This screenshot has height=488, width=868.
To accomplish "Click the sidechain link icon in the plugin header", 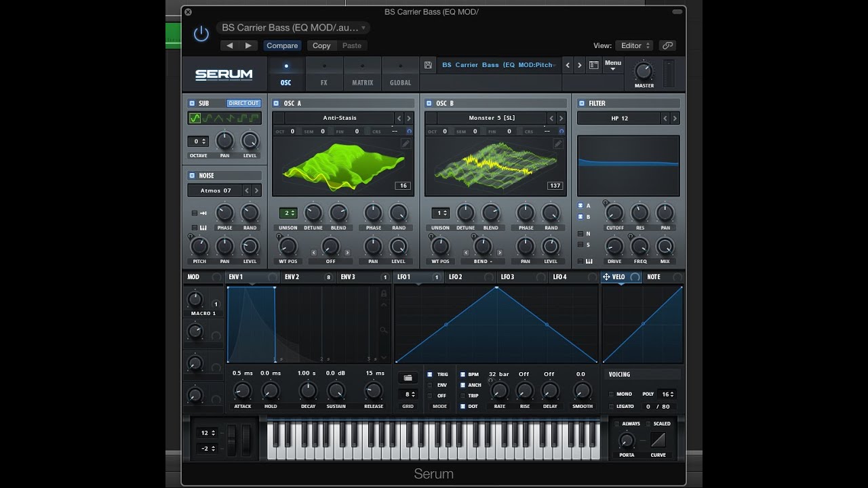I will click(668, 45).
